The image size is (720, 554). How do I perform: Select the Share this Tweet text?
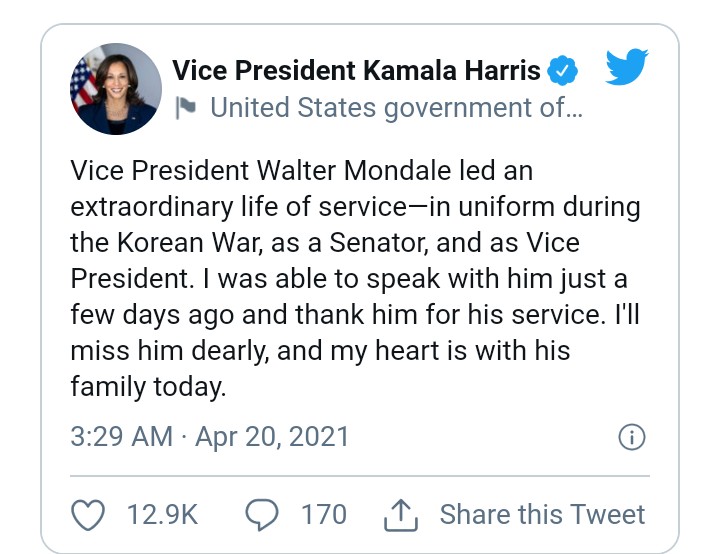click(x=542, y=515)
